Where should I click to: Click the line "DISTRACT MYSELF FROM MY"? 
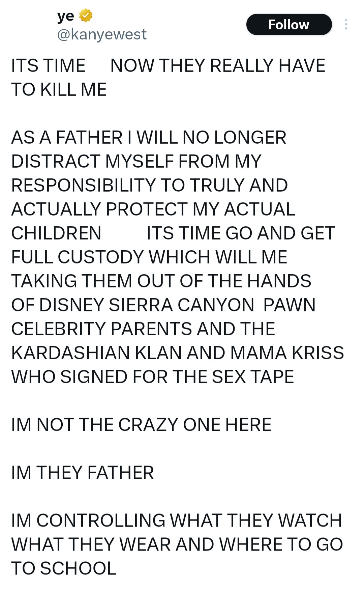136,161
